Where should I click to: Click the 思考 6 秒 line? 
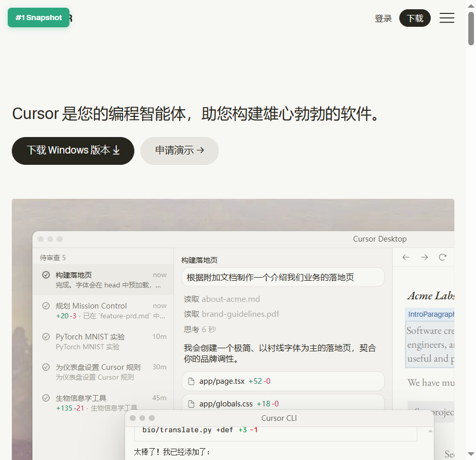tap(200, 329)
